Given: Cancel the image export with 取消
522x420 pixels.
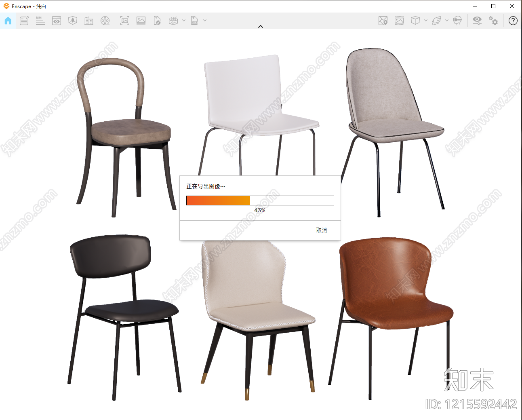Looking at the screenshot, I should (322, 230).
